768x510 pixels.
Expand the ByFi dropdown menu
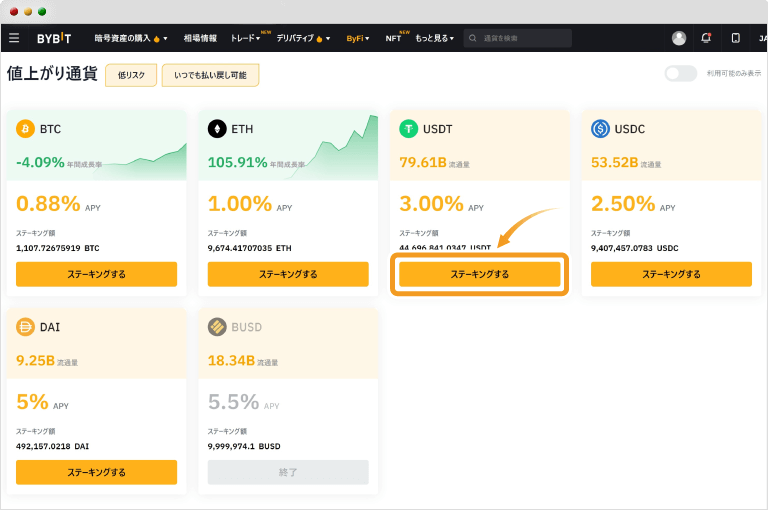pos(358,38)
